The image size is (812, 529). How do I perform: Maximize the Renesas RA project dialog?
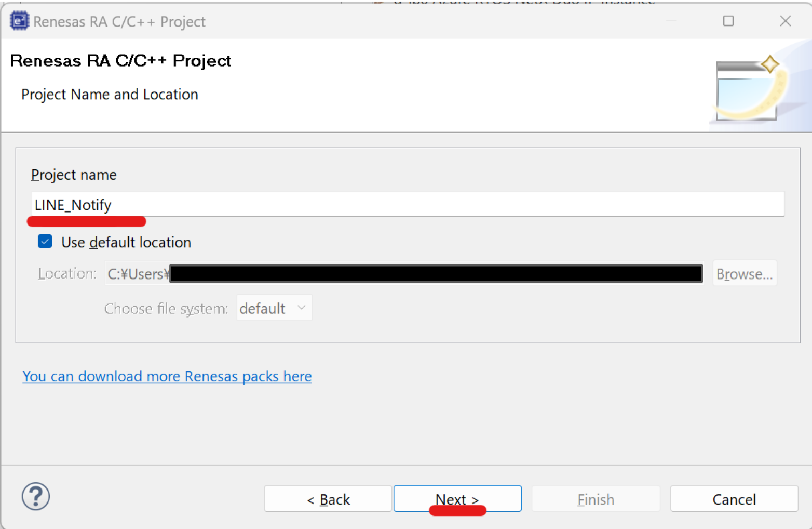click(728, 21)
